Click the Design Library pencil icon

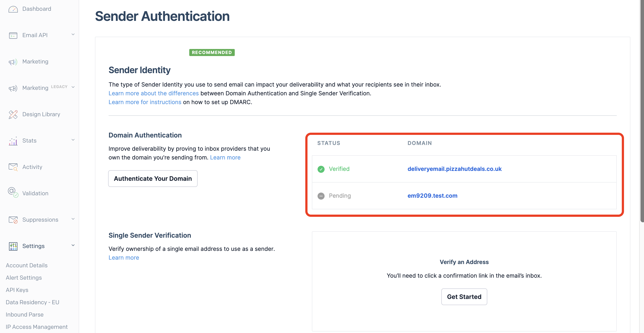13,115
